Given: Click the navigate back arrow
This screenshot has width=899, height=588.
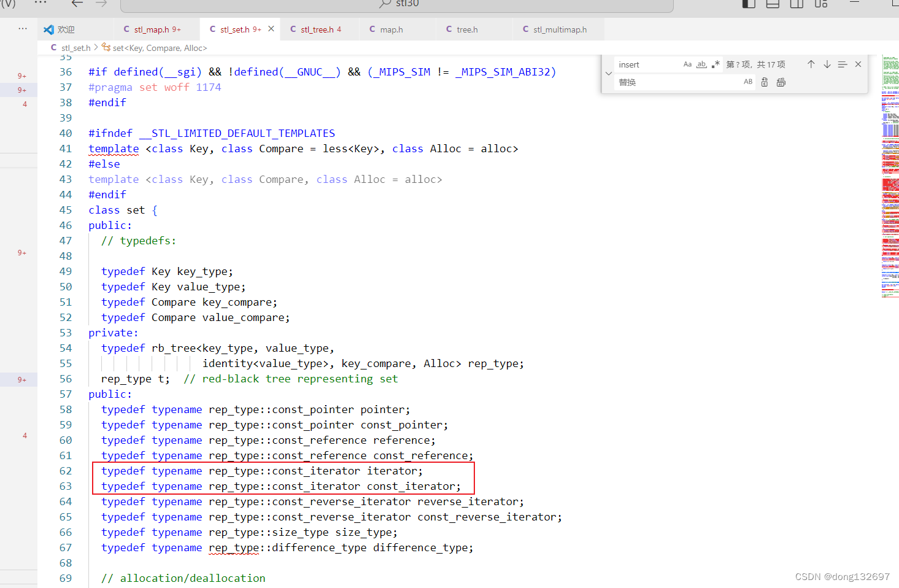Looking at the screenshot, I should tap(77, 3).
